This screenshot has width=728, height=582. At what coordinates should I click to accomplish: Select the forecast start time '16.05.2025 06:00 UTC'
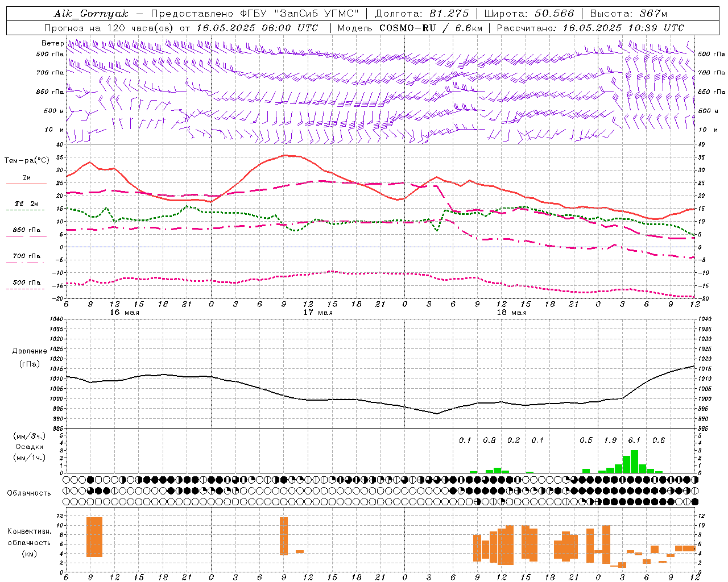[x=257, y=28]
